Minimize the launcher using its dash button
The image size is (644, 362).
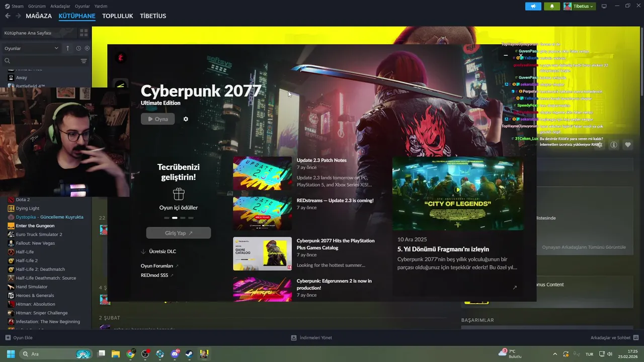coord(506,56)
